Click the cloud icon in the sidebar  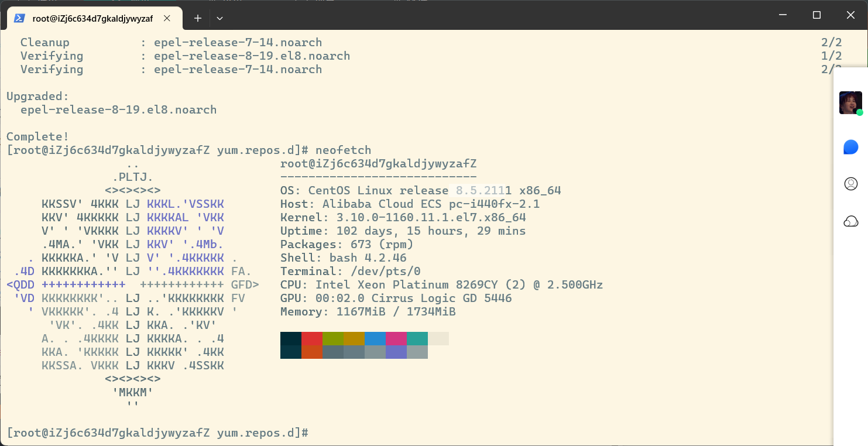(x=850, y=221)
